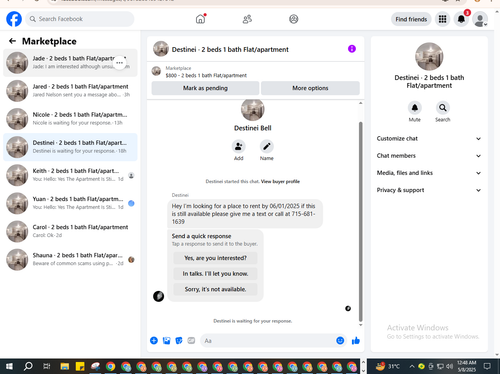Open Carol 2 beds 1 bath conversation

70,231
